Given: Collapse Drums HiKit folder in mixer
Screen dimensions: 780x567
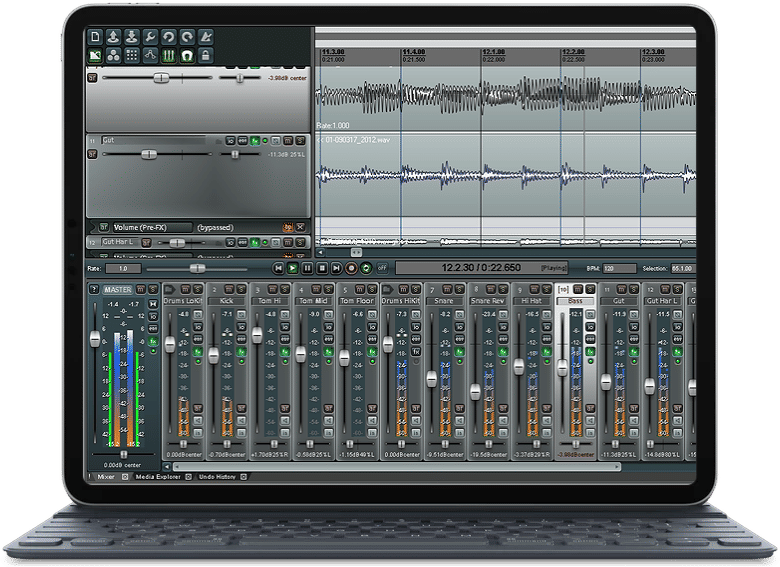Looking at the screenshot, I should point(387,289).
